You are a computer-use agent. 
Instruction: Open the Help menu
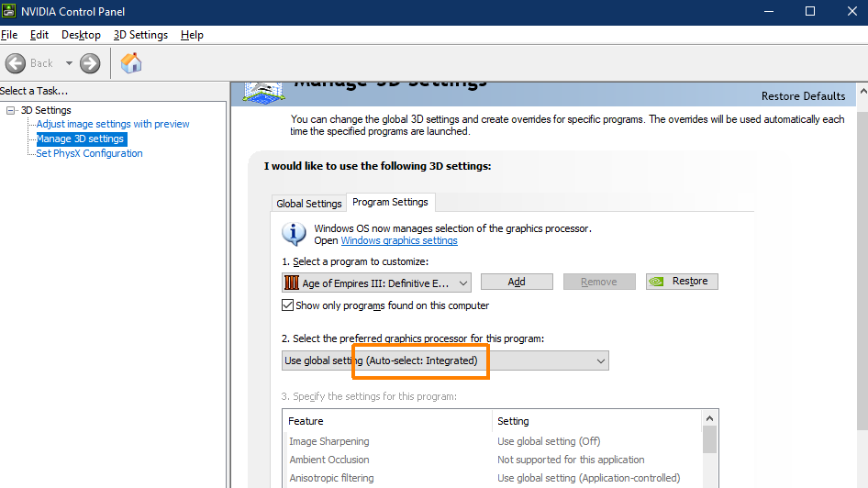(x=192, y=35)
